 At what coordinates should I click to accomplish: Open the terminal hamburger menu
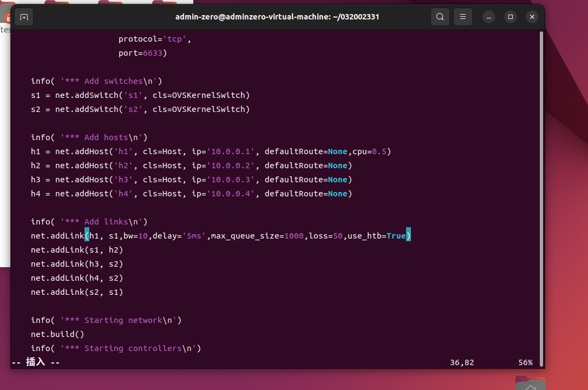tap(463, 17)
